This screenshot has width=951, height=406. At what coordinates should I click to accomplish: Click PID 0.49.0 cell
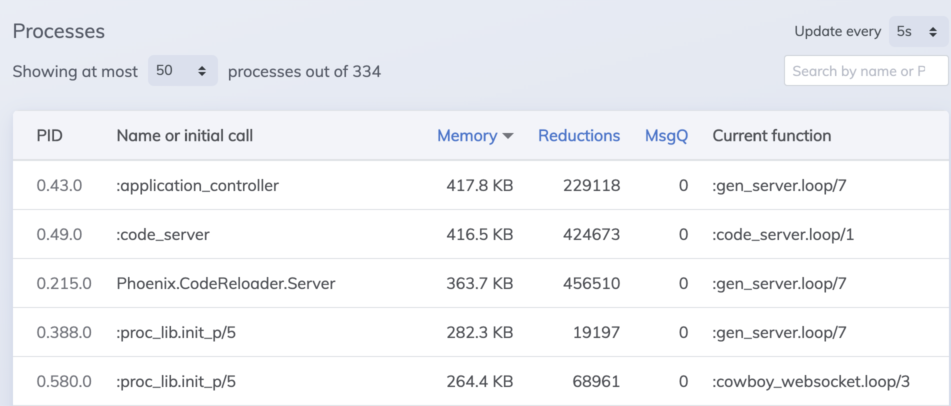pos(59,234)
